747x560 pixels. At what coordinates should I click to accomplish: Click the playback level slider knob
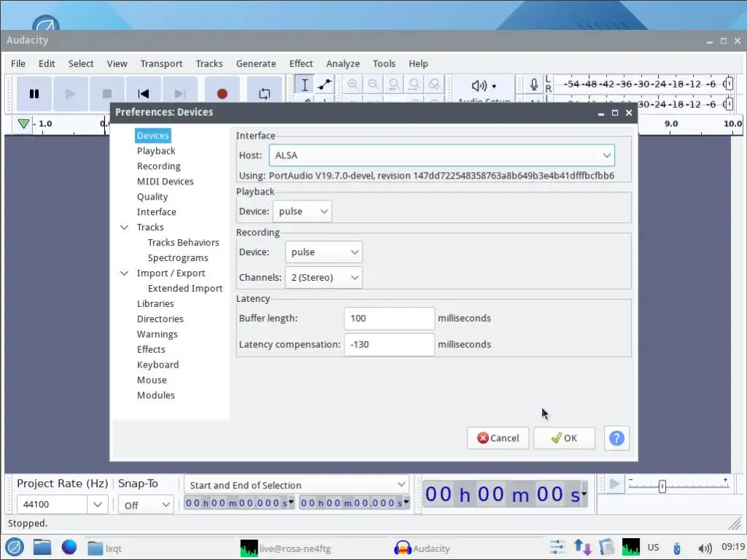pyautogui.click(x=728, y=104)
